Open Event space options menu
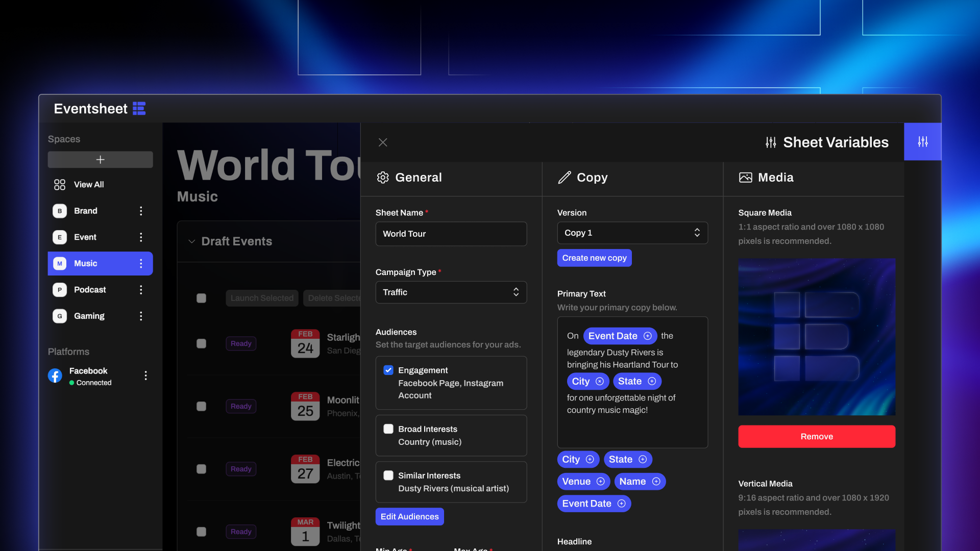 (141, 237)
